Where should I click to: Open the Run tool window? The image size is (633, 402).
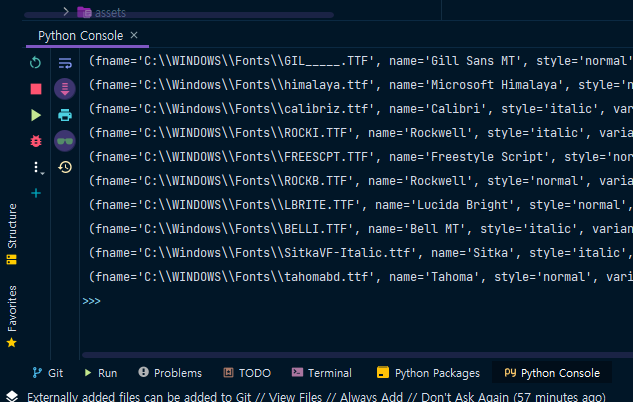pyautogui.click(x=101, y=373)
